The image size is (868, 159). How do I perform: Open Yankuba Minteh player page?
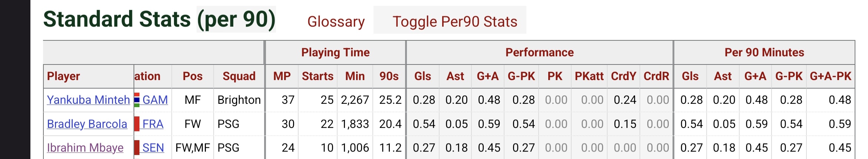click(x=88, y=100)
